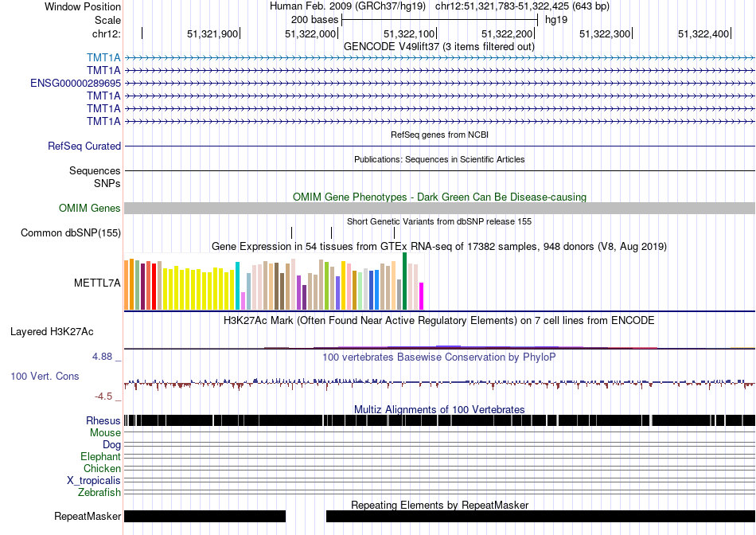The width and height of the screenshot is (756, 535).
Task: Click the Rhesus alignment label
Action: pyautogui.click(x=103, y=420)
